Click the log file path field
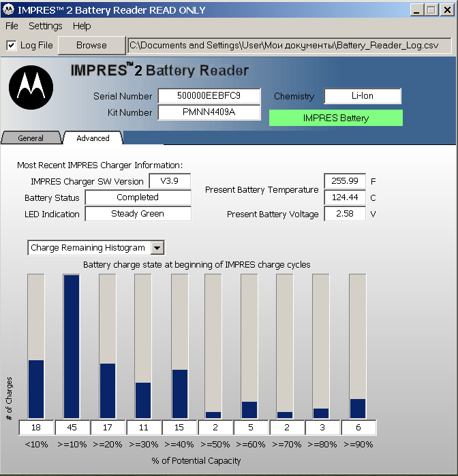Image resolution: width=458 pixels, height=476 pixels. (x=290, y=46)
